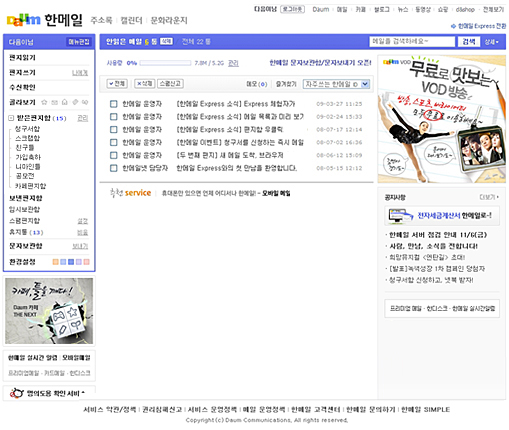Tick the checkbox for the 08-07-17 mail
The image size is (509, 430).
pos(114,130)
